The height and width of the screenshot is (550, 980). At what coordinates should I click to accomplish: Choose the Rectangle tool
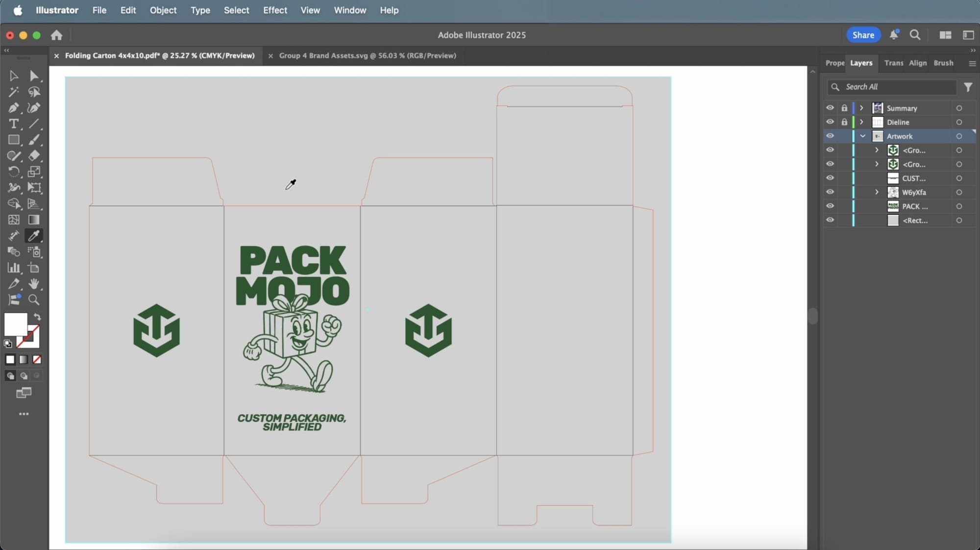(x=14, y=140)
